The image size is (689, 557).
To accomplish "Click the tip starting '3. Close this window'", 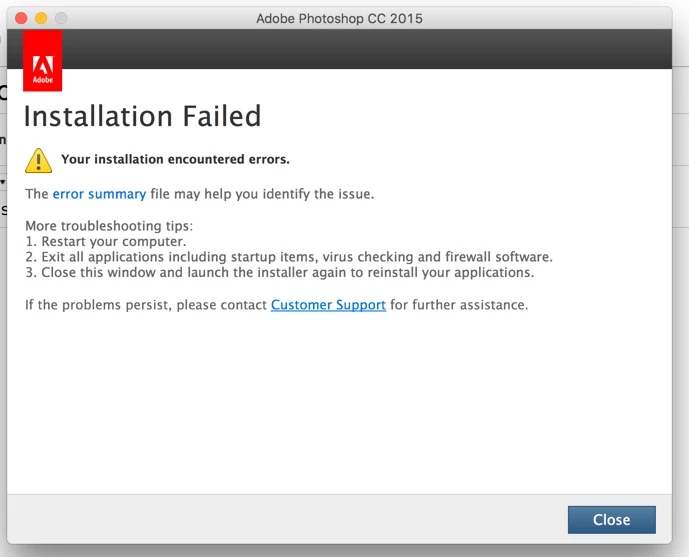I will pyautogui.click(x=279, y=272).
